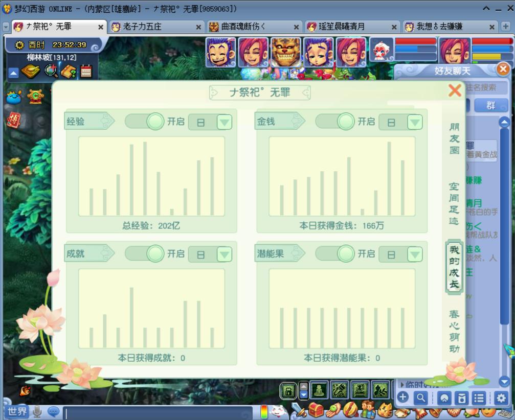Click the white fox emoticon icon
515x420 pixels.
(278, 411)
